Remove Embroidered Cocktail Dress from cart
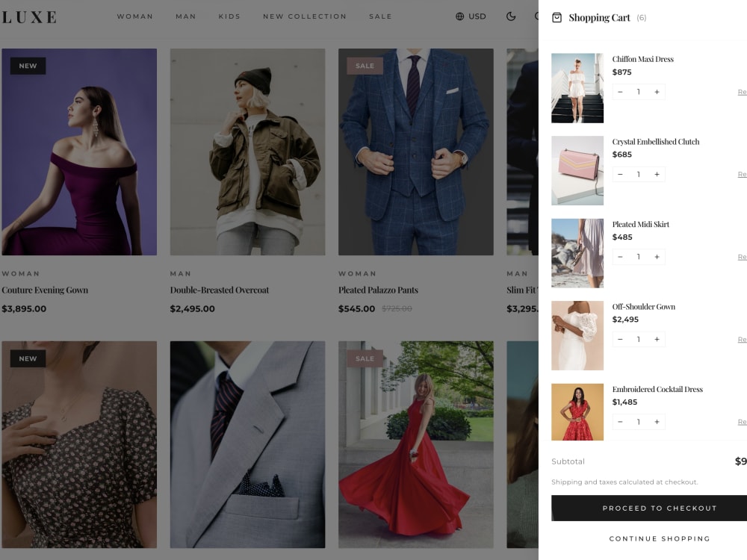 click(743, 422)
